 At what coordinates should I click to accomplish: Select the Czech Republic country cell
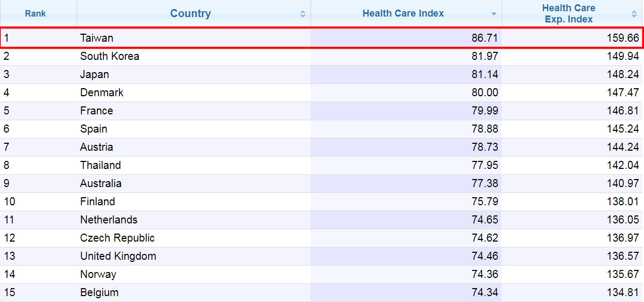(117, 238)
